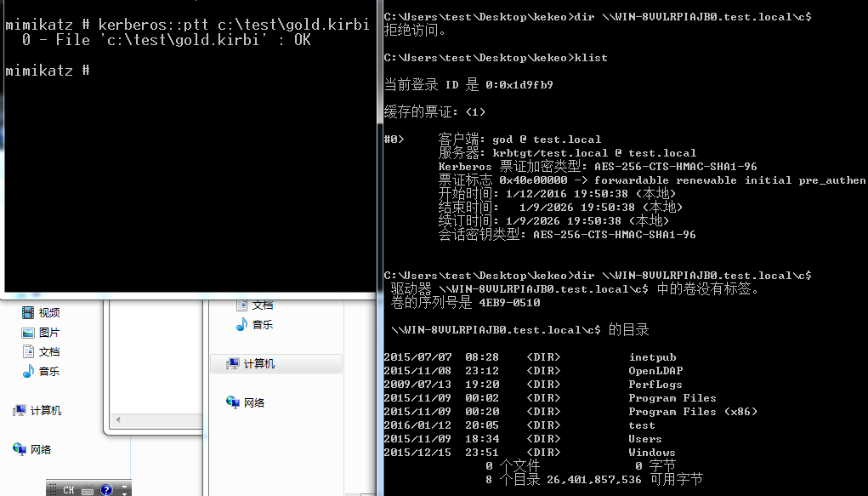Click the OpenLDAP directory row
The image size is (868, 496).
[533, 371]
